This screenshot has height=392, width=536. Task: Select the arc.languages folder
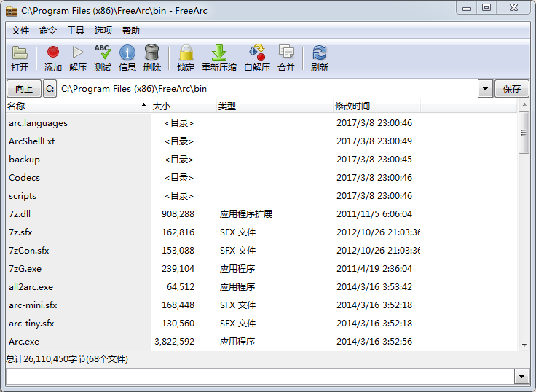click(x=39, y=123)
